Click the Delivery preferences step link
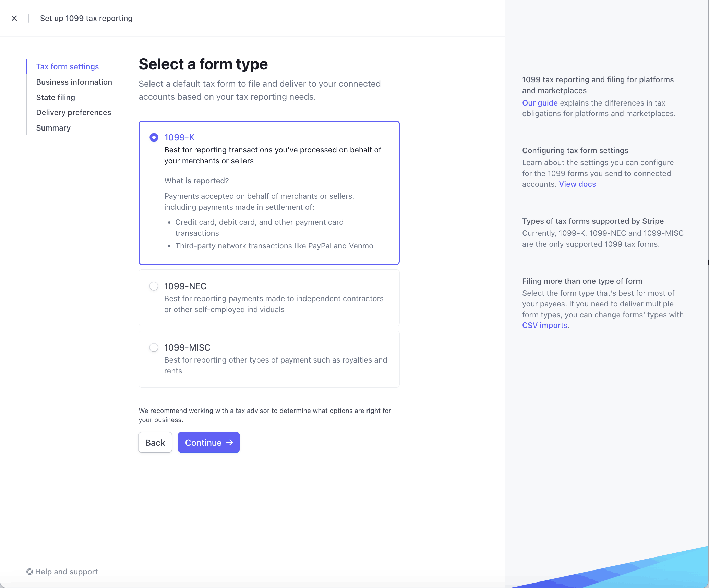 tap(74, 112)
